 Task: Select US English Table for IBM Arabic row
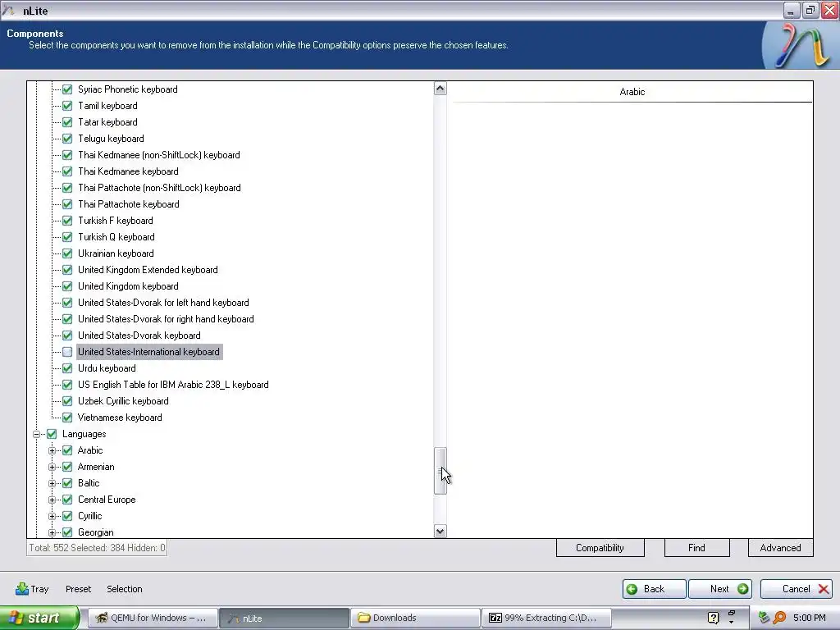173,385
